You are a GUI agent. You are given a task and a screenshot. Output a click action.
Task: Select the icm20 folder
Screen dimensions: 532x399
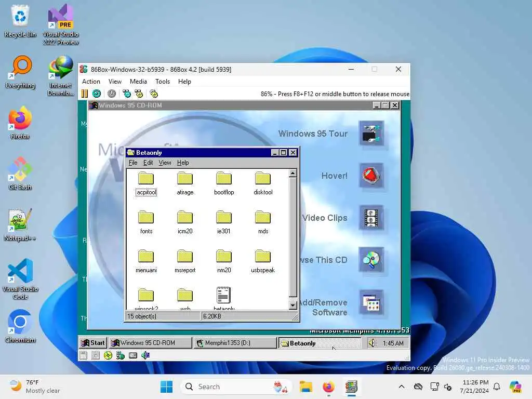[x=185, y=222]
